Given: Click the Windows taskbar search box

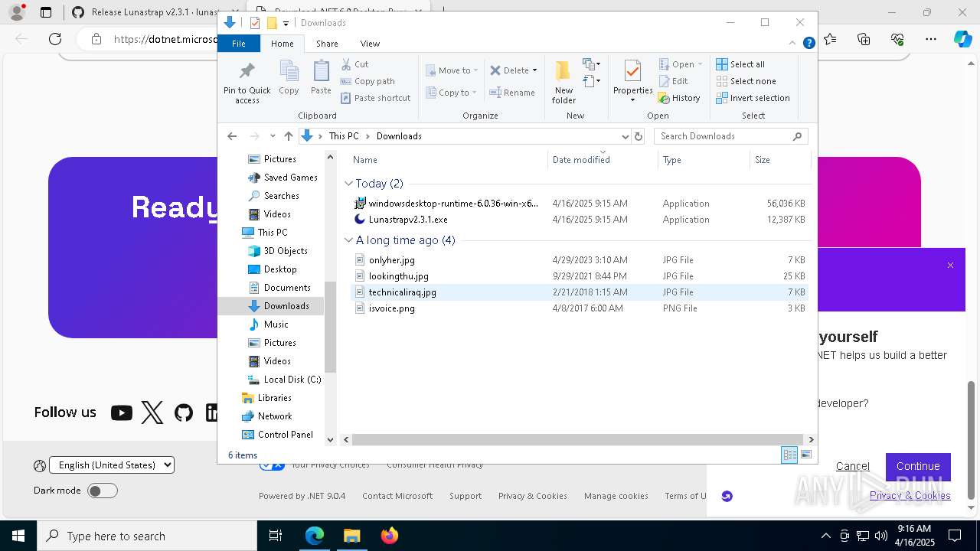Looking at the screenshot, I should point(147,536).
